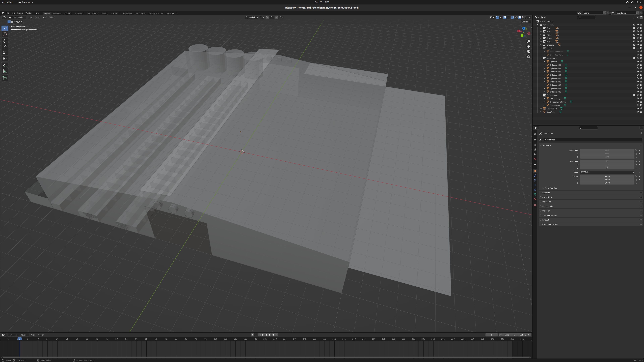Toggle the camera view icon in viewport
The height and width of the screenshot is (362, 644).
coord(528,51)
